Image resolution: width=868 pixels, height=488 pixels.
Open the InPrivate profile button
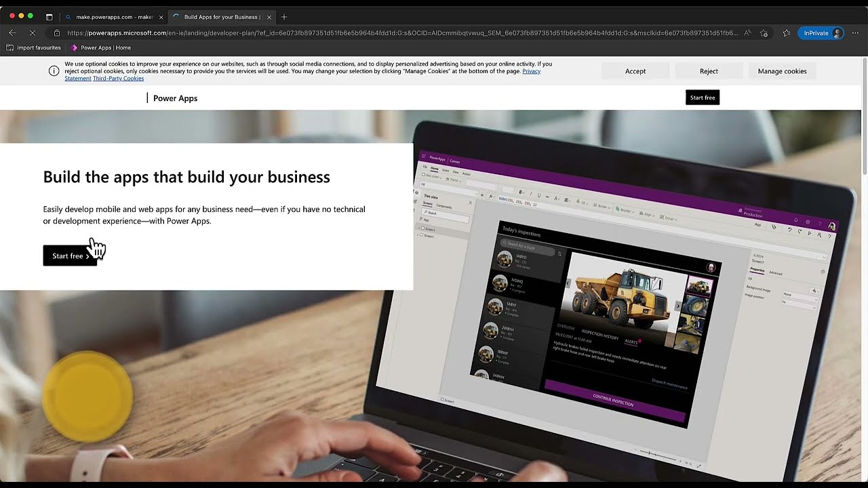coord(821,33)
